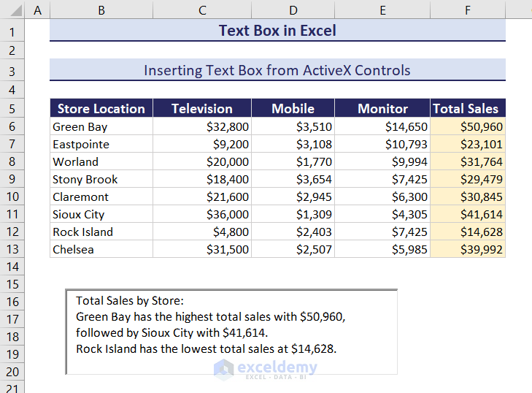Click Chelsea Monitor value $5,985
Viewport: 532px width, 393px height.
(x=383, y=249)
